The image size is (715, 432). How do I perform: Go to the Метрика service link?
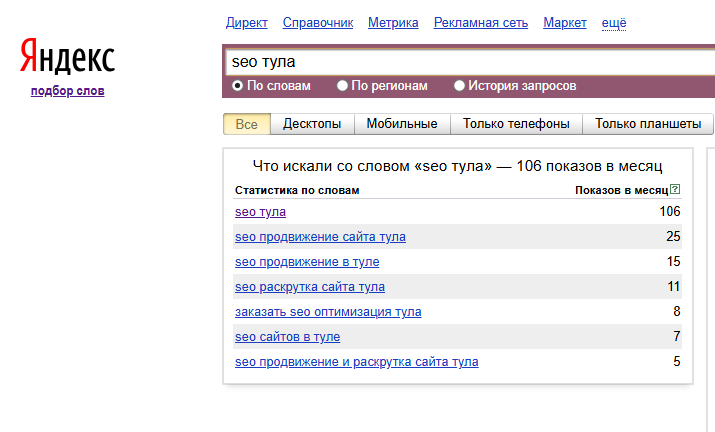tap(393, 23)
